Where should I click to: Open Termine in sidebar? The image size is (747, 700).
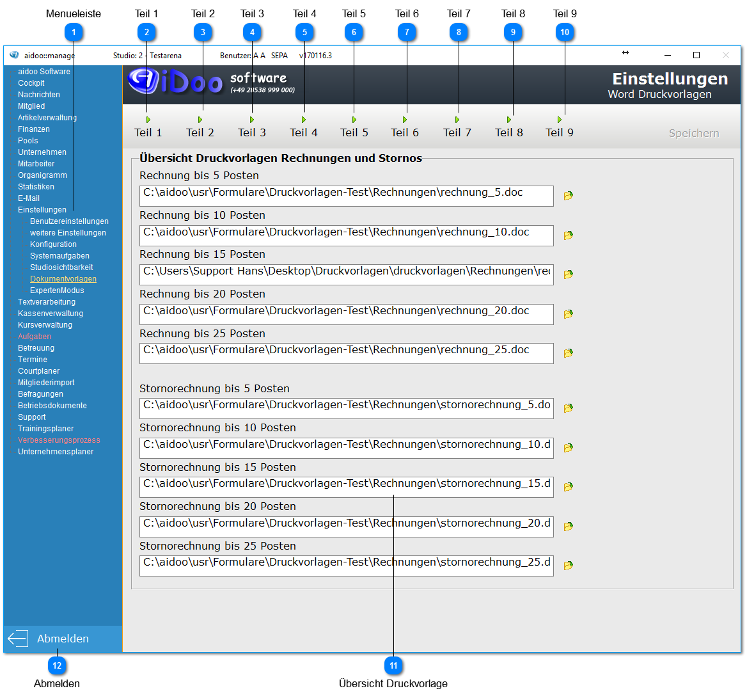click(x=33, y=360)
